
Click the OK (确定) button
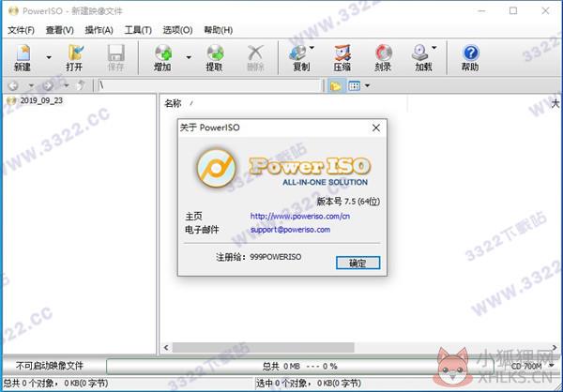(x=358, y=263)
